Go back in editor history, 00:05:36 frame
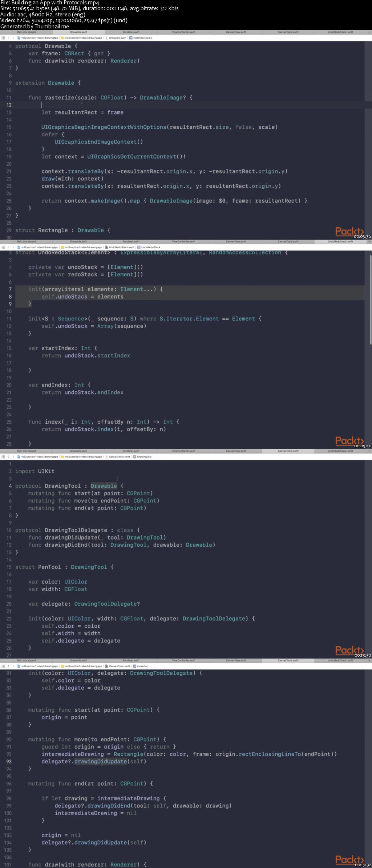Screen dimensions: 372x868 pyautogui.click(x=9, y=38)
